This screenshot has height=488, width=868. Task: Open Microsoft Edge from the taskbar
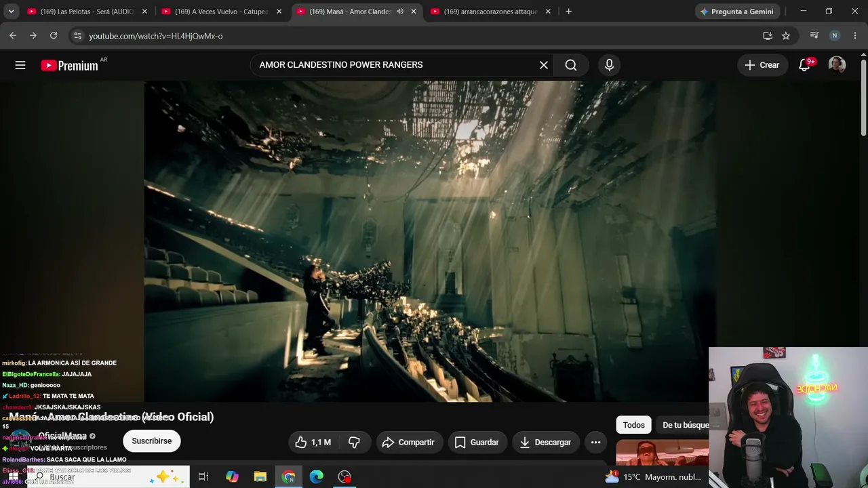317,477
